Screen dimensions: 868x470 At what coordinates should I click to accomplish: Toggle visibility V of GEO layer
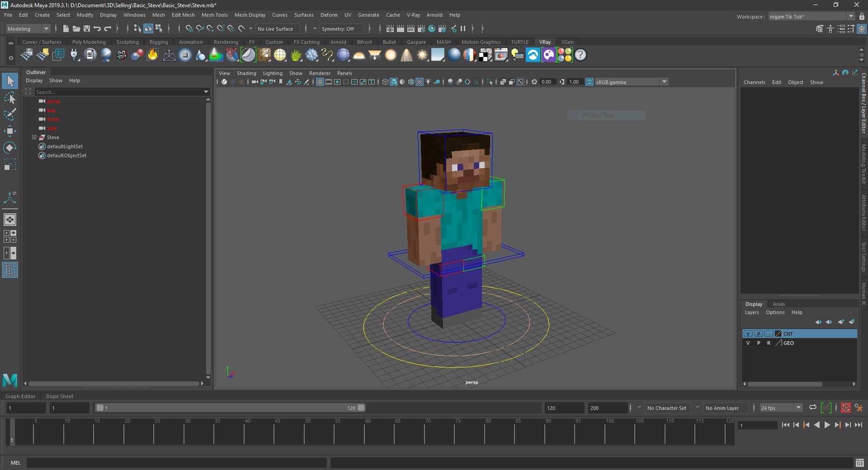[x=748, y=343]
